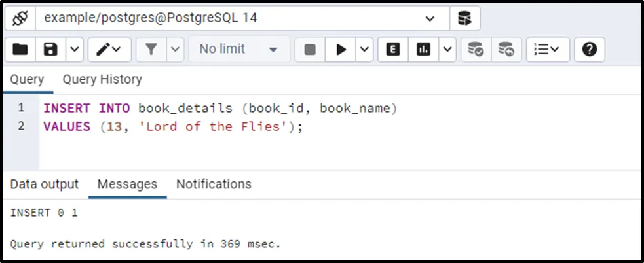This screenshot has width=644, height=263.
Task: Save the query with floppy disk icon
Action: pyautogui.click(x=50, y=50)
